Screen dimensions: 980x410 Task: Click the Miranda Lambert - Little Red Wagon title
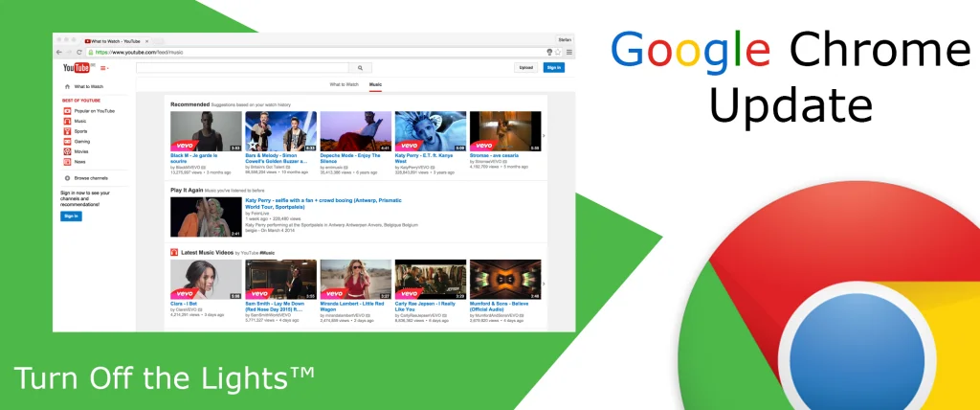(x=351, y=307)
